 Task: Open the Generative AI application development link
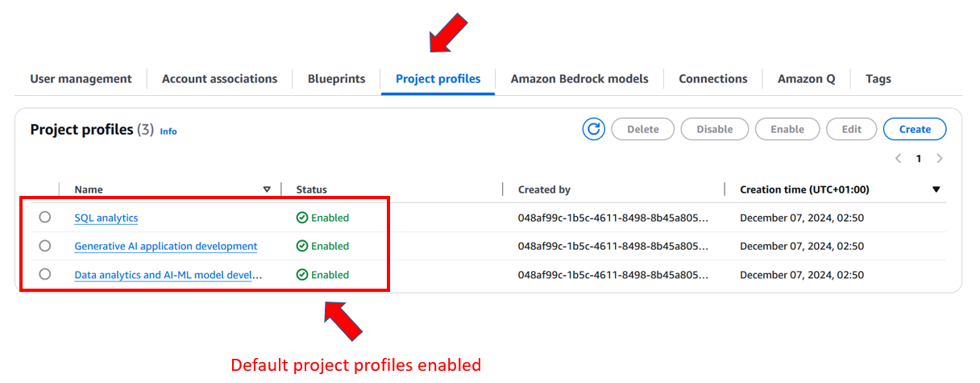166,246
